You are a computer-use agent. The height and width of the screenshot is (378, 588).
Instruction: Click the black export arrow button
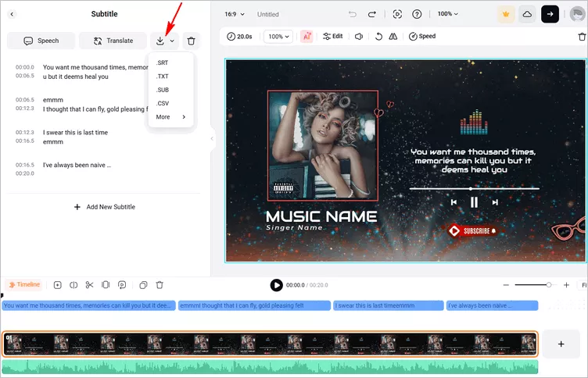(x=550, y=14)
